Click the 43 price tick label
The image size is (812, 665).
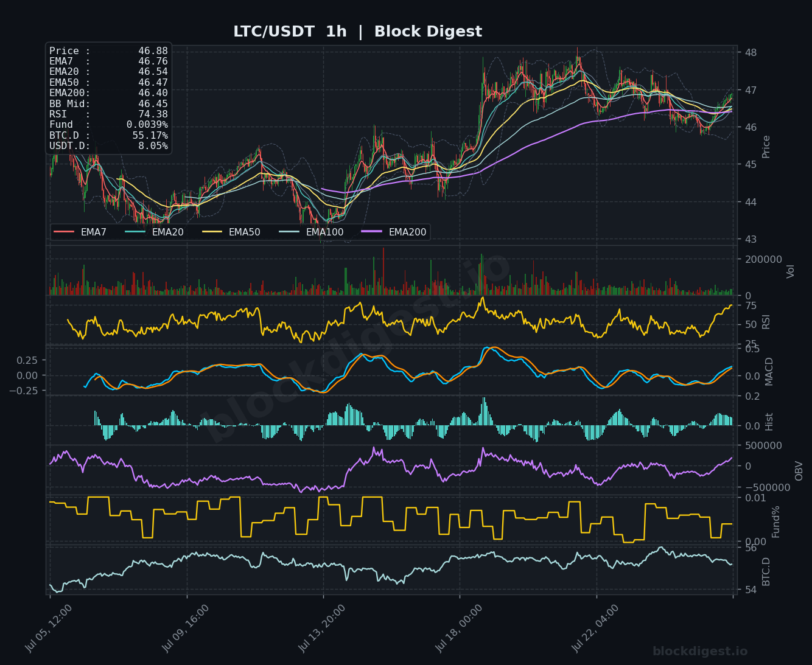coord(751,239)
